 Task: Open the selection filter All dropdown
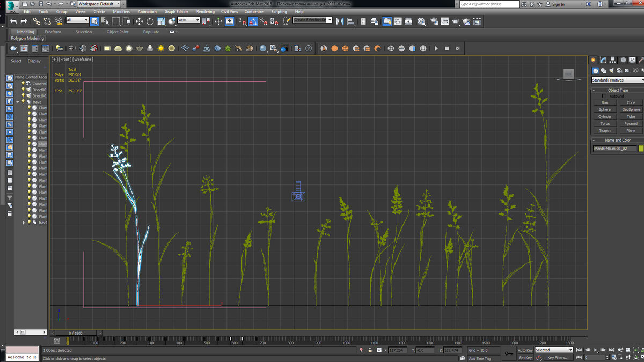click(x=77, y=20)
